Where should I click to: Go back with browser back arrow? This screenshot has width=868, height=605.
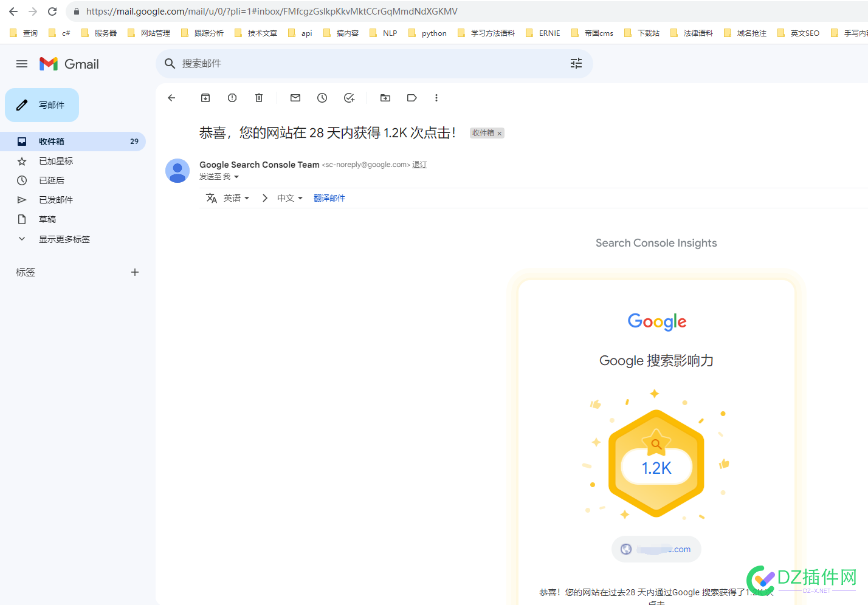click(x=13, y=12)
